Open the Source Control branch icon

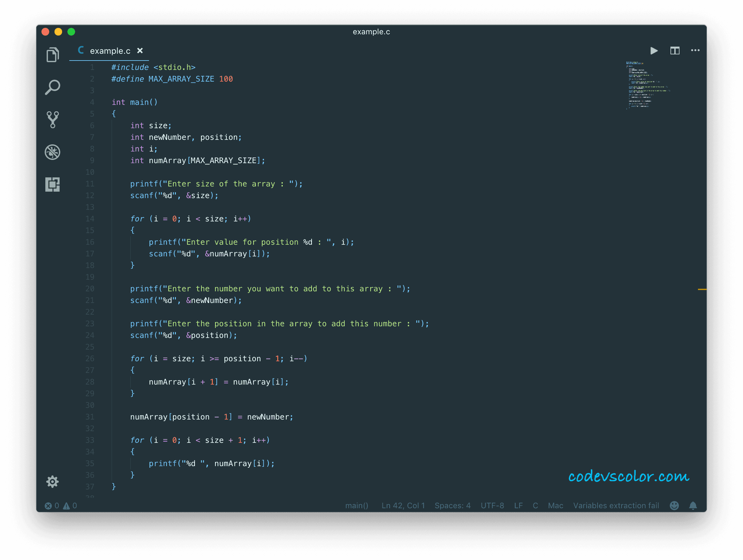click(53, 120)
